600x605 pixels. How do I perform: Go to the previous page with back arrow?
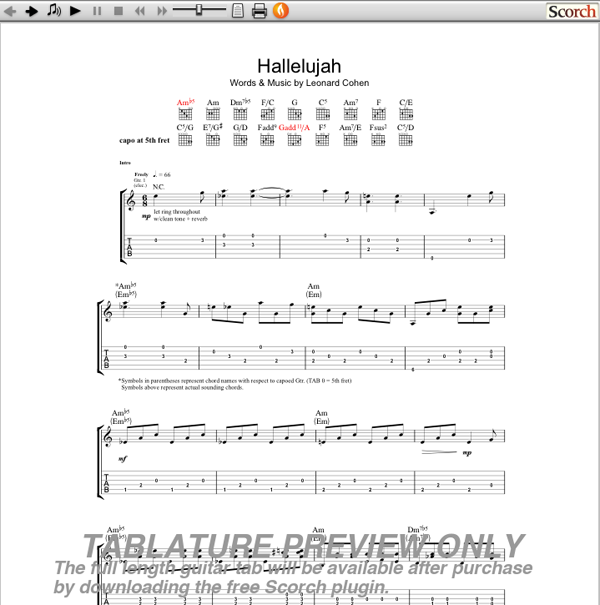click(x=10, y=11)
